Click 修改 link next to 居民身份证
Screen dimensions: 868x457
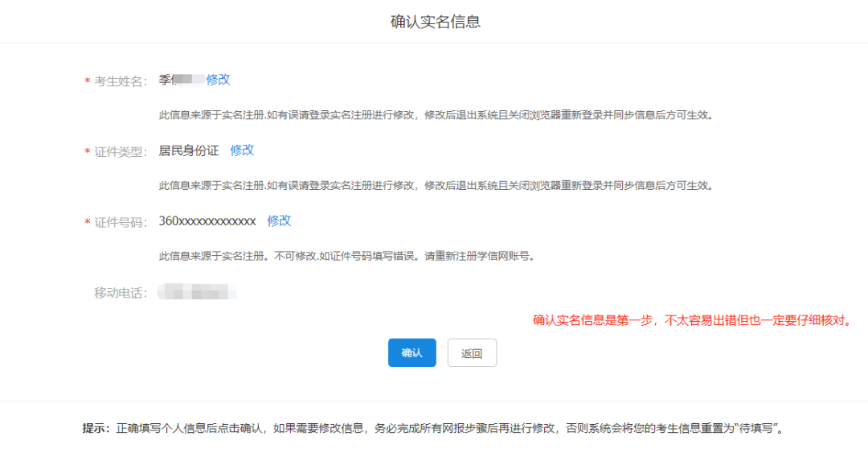pos(242,150)
